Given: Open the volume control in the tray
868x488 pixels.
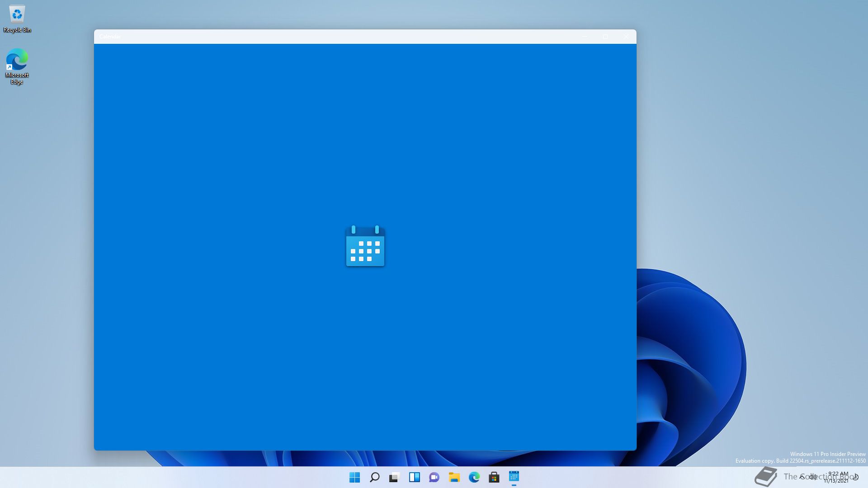Looking at the screenshot, I should point(813,477).
